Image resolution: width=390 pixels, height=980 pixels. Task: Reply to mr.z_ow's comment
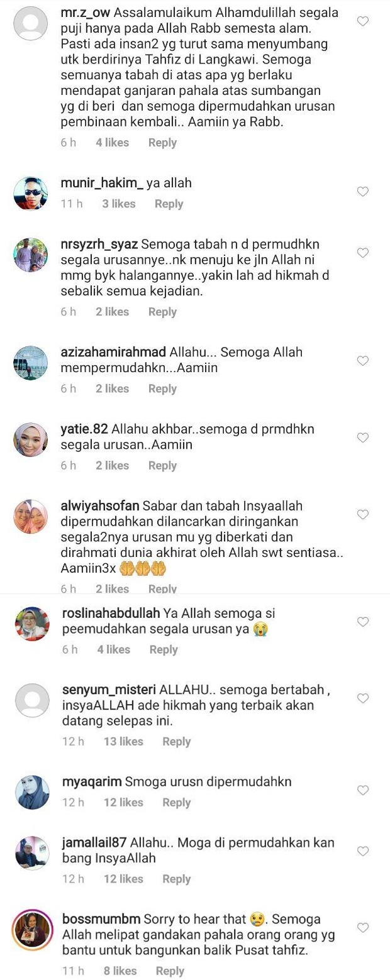pos(162,143)
